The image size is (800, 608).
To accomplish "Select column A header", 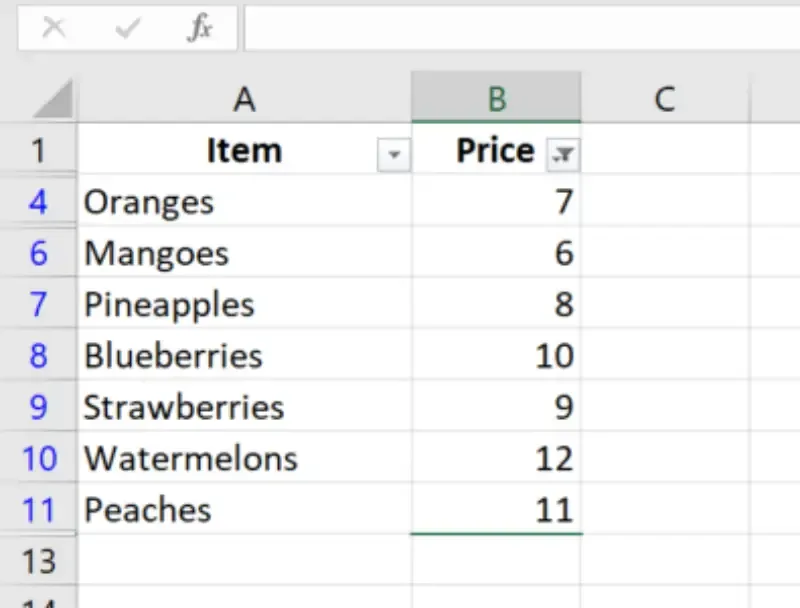I will pos(244,98).
